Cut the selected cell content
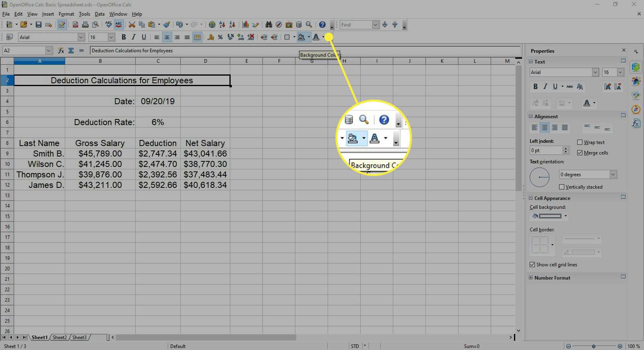The width and height of the screenshot is (644, 350). click(x=132, y=25)
